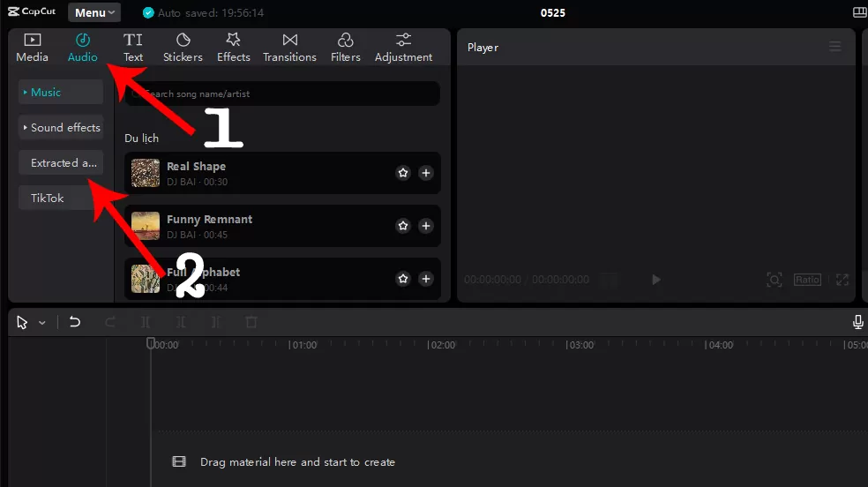Open the layout icon at top right
This screenshot has height=487, width=868.
click(860, 12)
